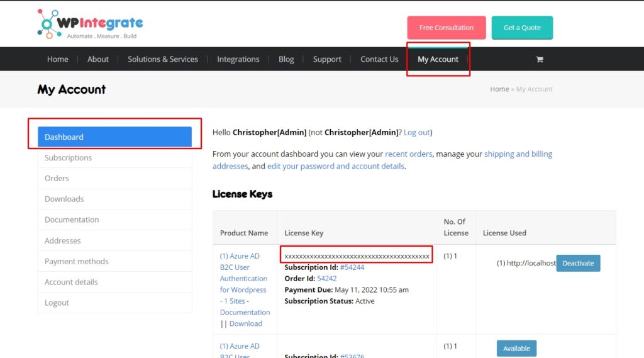Image resolution: width=644 pixels, height=358 pixels.
Task: Open the Blog nav item
Action: [x=286, y=59]
